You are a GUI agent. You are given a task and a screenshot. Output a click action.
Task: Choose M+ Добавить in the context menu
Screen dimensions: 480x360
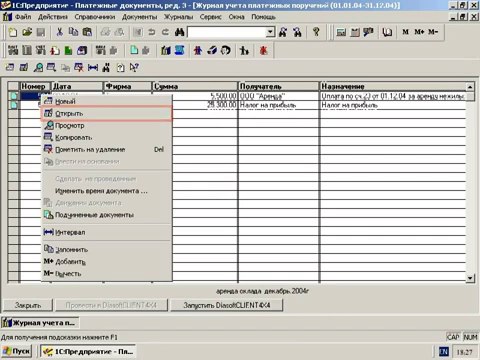pos(107,262)
